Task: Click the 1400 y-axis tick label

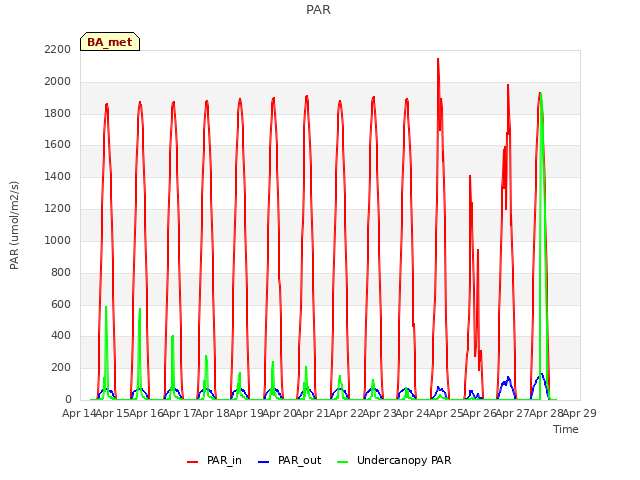Action: click(58, 177)
